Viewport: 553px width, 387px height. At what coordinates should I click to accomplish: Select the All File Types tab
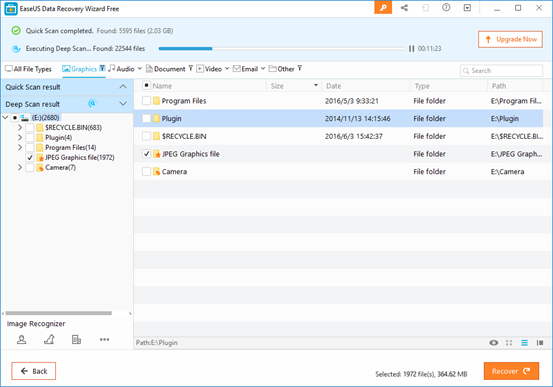[28, 69]
